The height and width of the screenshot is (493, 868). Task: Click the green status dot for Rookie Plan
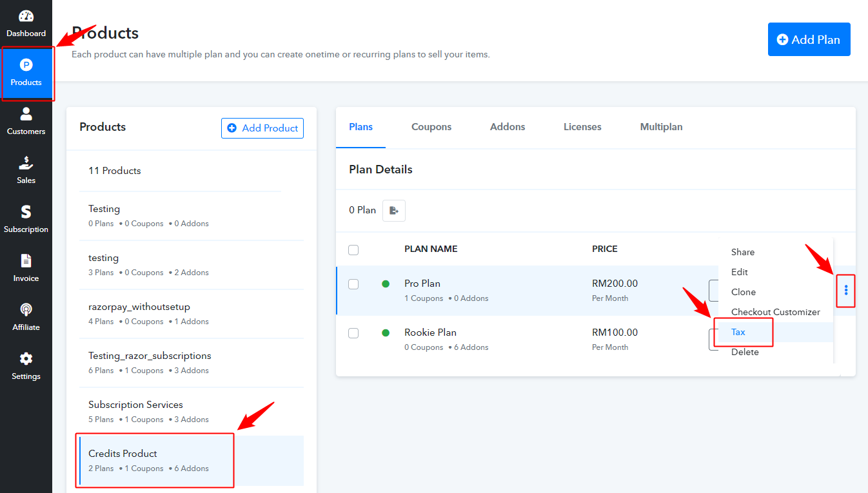(x=386, y=333)
